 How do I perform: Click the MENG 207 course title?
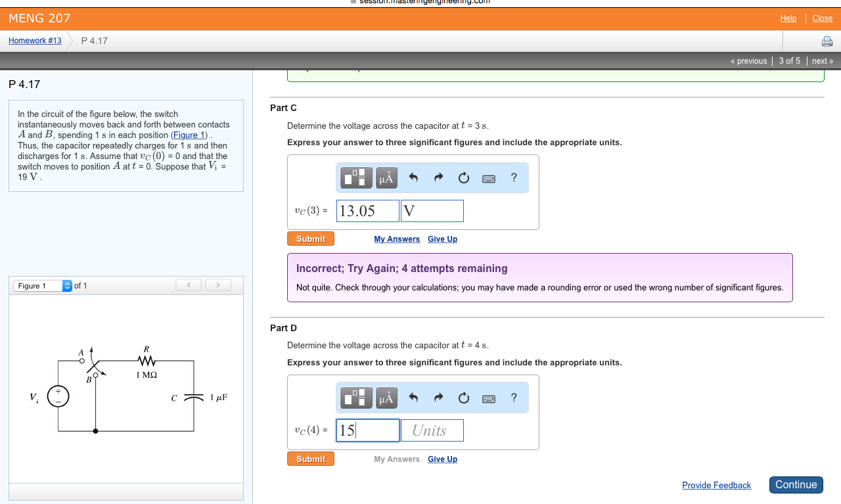click(39, 18)
